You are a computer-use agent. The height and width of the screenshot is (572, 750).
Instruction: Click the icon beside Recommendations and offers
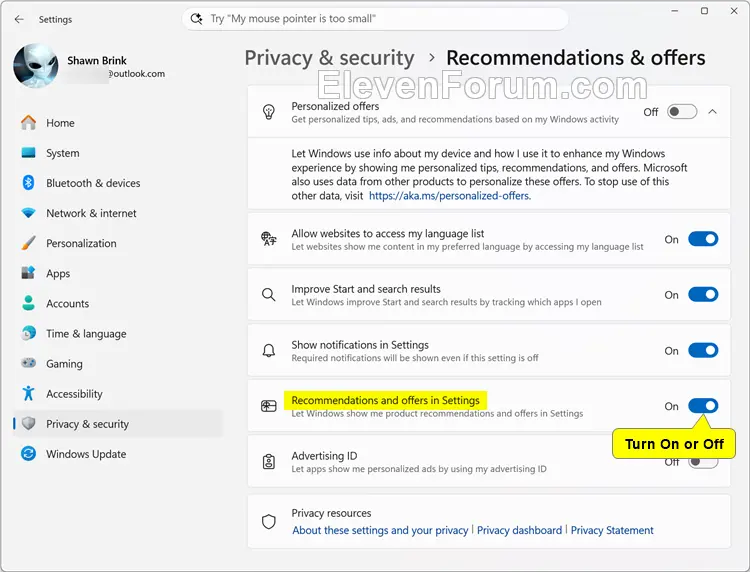269,406
